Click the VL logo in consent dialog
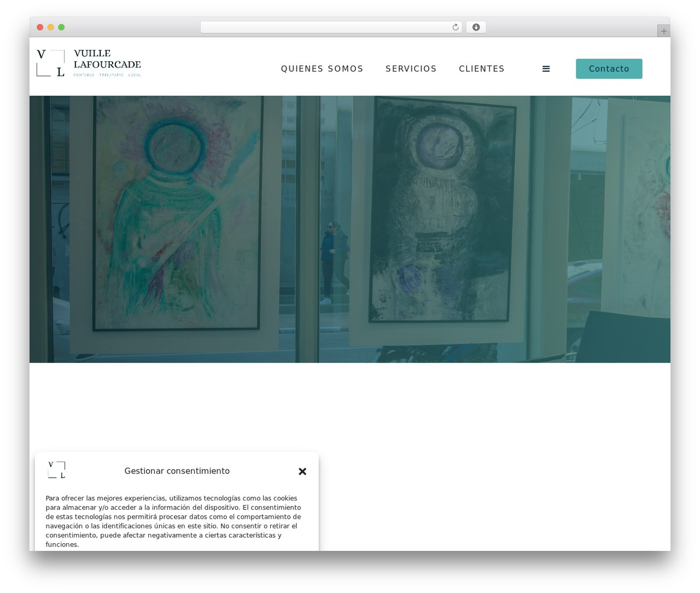 (x=56, y=470)
